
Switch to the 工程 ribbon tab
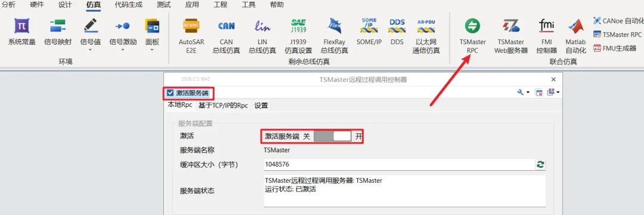tap(220, 5)
